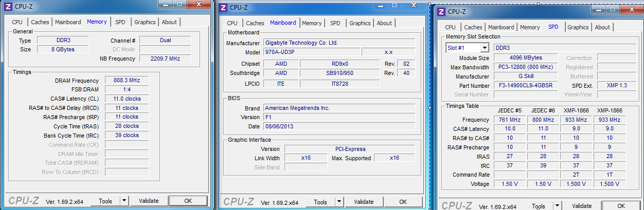Click the Part Number F3-14900CL9-4GBSR field
Image resolution: width=644 pixels, height=210 pixels.
tap(526, 86)
